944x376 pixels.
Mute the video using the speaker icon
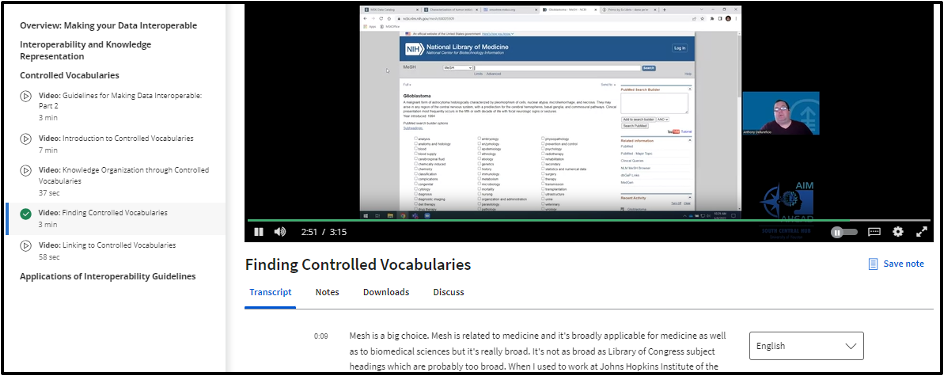coord(280,232)
